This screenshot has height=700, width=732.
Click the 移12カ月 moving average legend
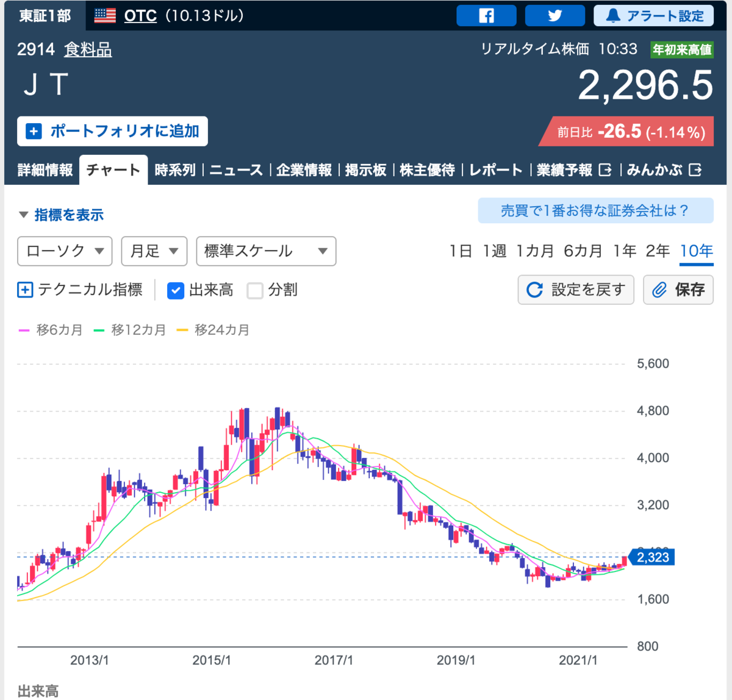coord(130,330)
